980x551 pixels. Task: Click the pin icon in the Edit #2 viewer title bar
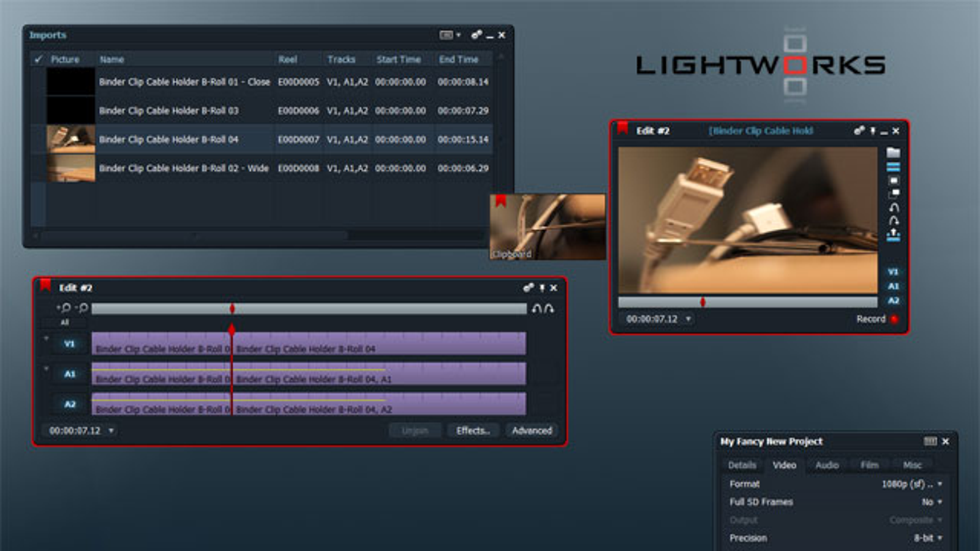(873, 131)
